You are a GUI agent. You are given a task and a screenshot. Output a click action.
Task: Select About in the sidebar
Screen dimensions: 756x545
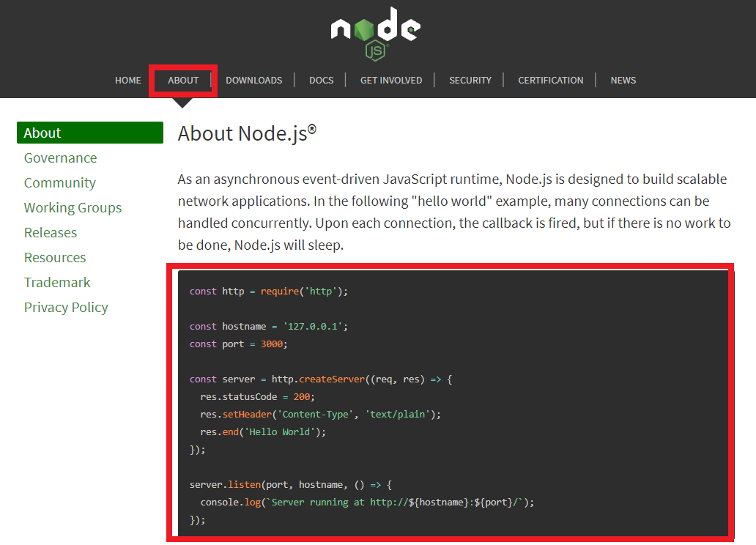pos(90,133)
